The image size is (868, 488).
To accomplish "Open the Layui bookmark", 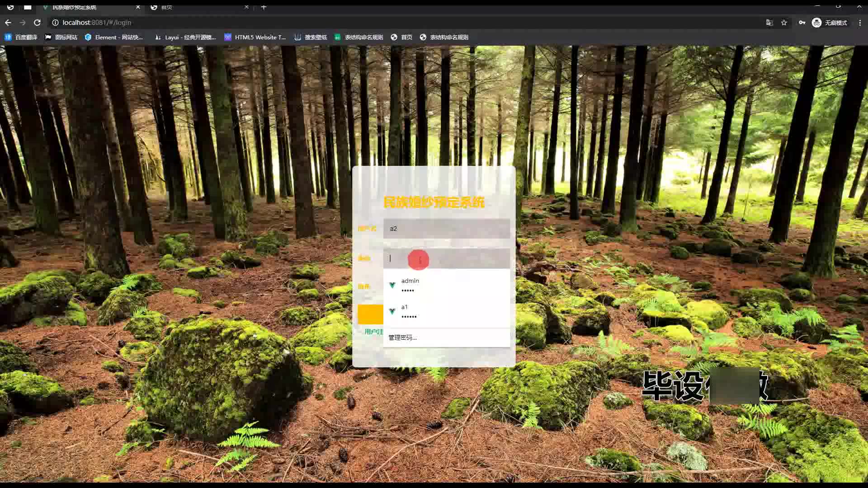I will tap(185, 37).
